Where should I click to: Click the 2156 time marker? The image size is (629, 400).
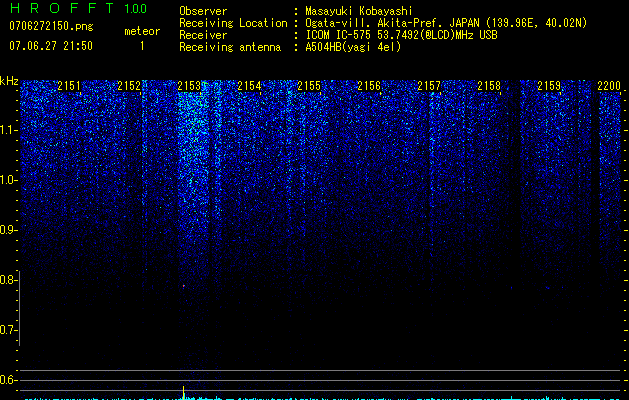coord(369,86)
